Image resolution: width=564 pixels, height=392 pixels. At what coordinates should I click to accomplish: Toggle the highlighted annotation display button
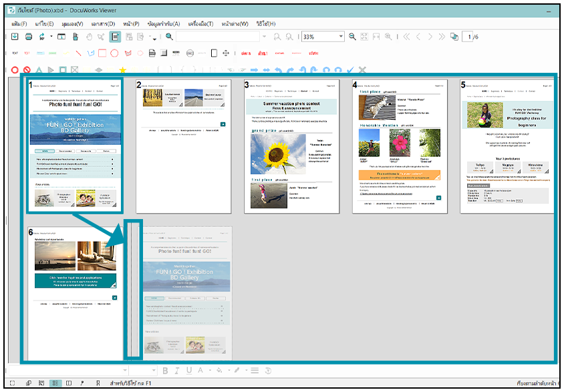(115, 37)
